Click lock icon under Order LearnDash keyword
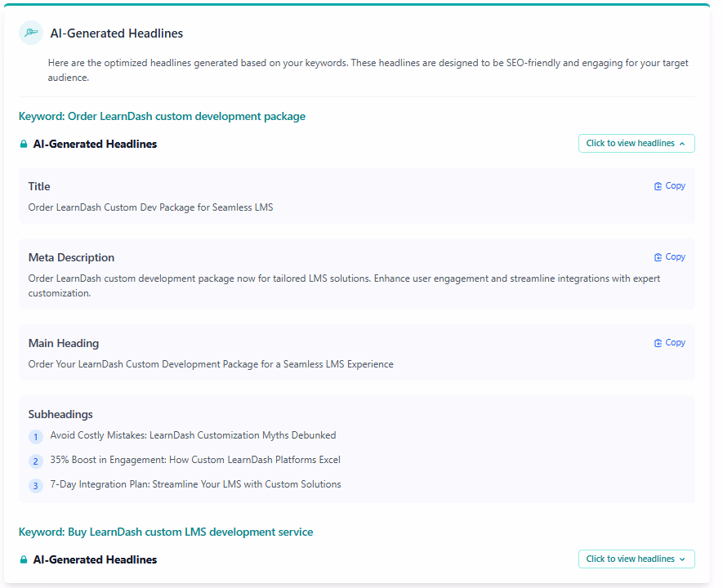Screen dimensions: 723x588 coord(24,144)
